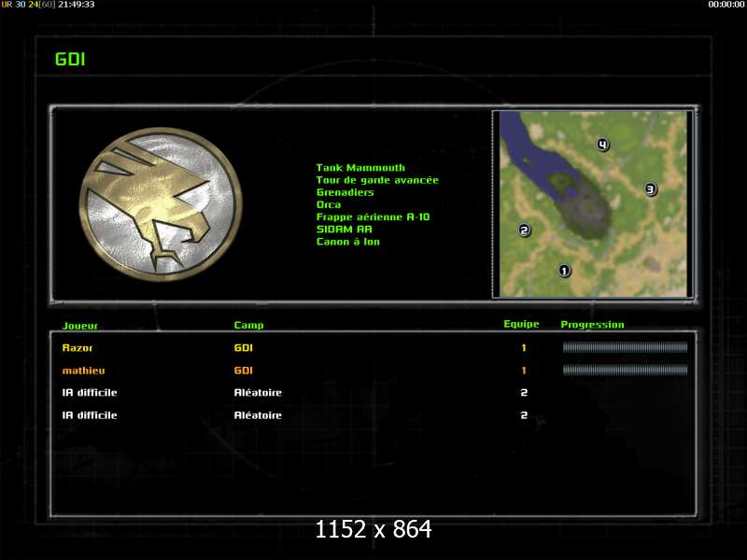
Task: Click Razor's loading progress bar
Action: (x=625, y=347)
